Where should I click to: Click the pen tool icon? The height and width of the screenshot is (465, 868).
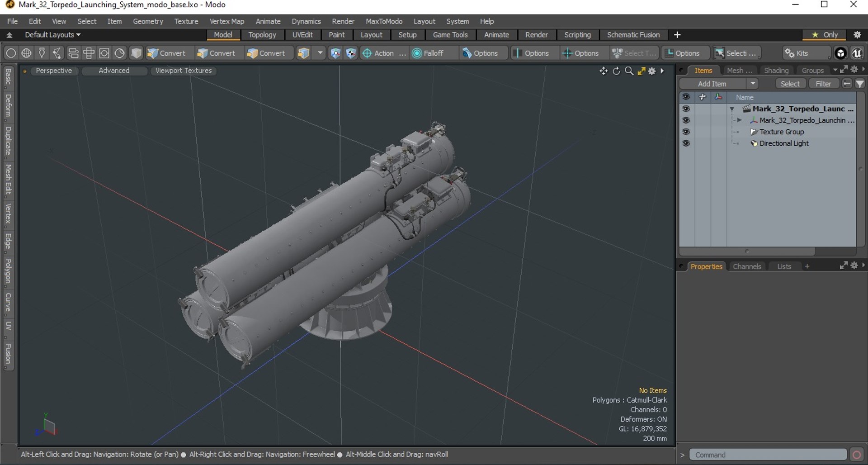tap(42, 53)
